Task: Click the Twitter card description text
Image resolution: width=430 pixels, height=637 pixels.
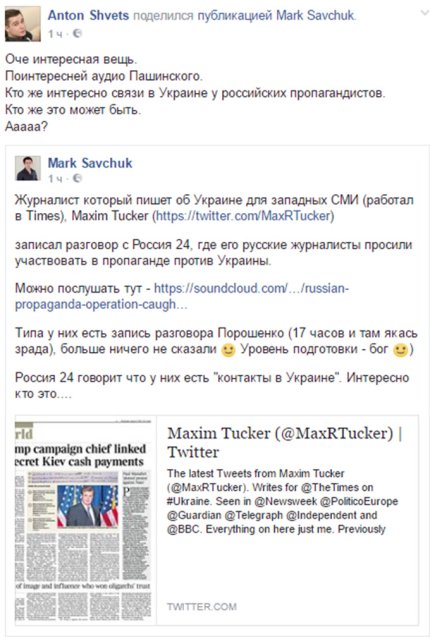Action: tap(282, 501)
